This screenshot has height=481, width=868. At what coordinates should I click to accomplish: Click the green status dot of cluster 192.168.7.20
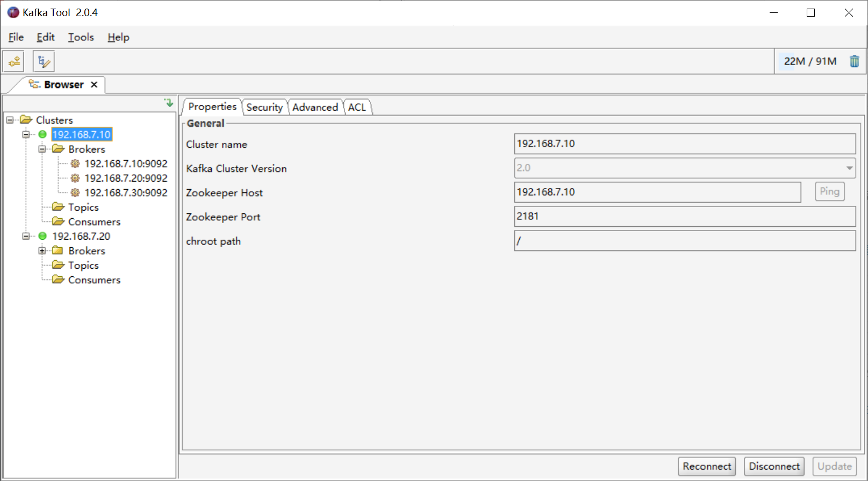[x=42, y=236]
